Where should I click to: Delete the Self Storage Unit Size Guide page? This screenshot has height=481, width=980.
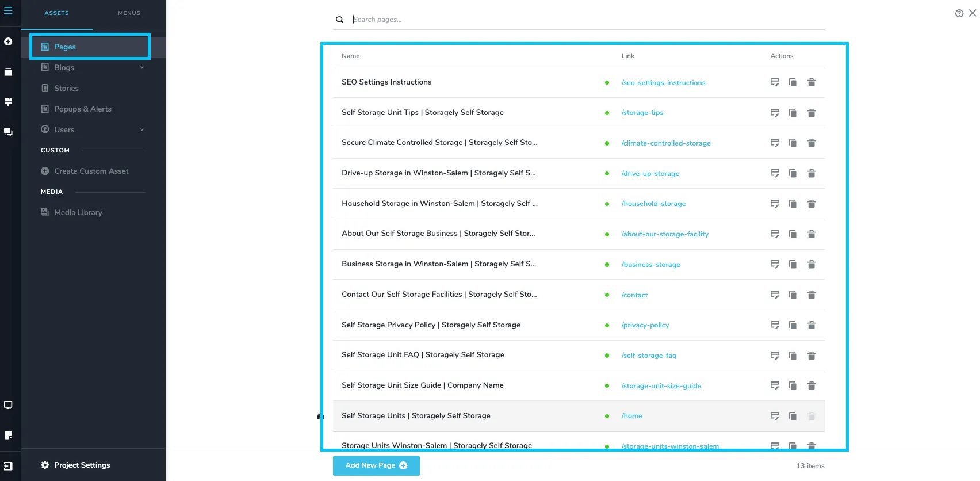(811, 385)
